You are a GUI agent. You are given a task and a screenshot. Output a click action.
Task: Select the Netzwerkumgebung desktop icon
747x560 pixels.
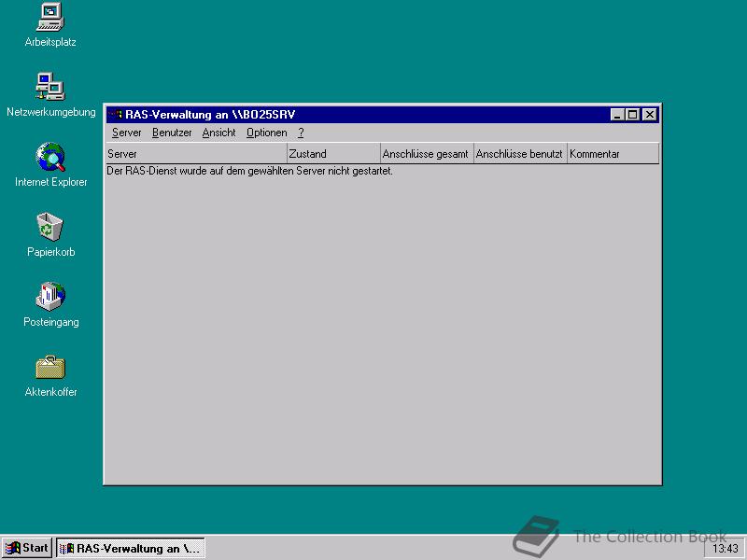[50, 94]
